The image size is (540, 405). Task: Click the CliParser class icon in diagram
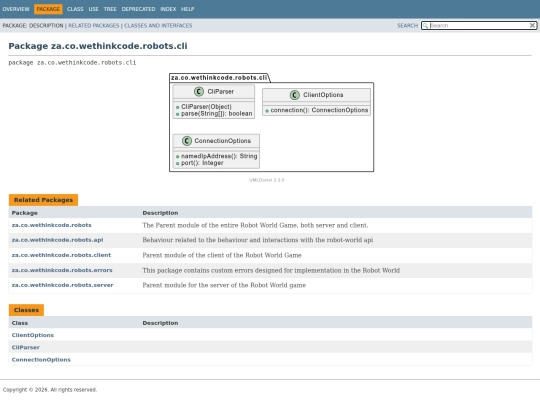point(199,92)
